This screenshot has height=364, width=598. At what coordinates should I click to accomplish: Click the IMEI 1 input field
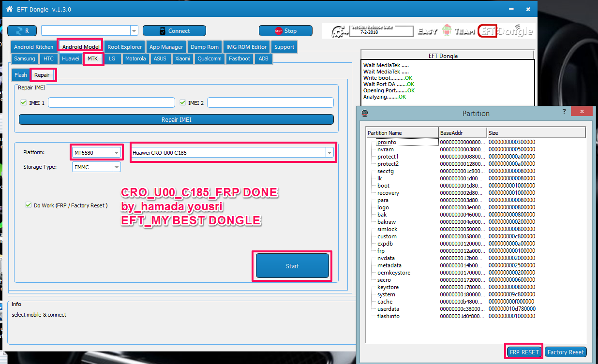click(111, 102)
